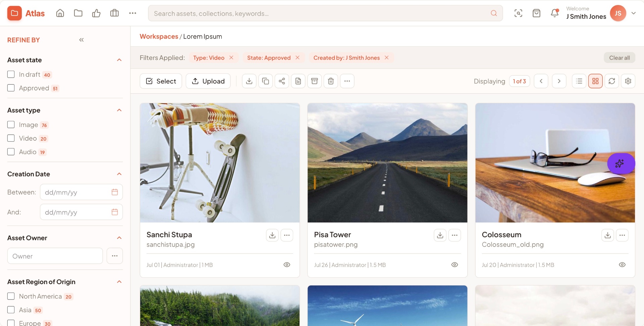The width and height of the screenshot is (644, 326).
Task: Click the Clear all button
Action: 620,58
